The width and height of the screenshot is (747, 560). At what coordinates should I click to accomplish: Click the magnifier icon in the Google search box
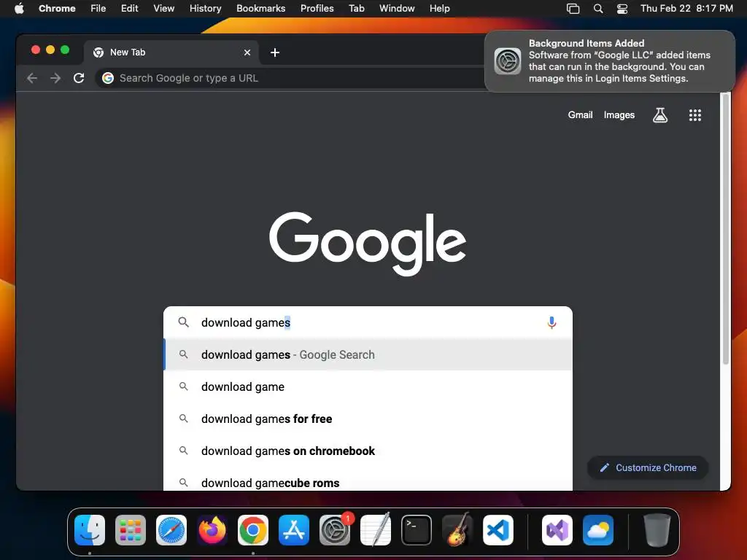tap(183, 322)
